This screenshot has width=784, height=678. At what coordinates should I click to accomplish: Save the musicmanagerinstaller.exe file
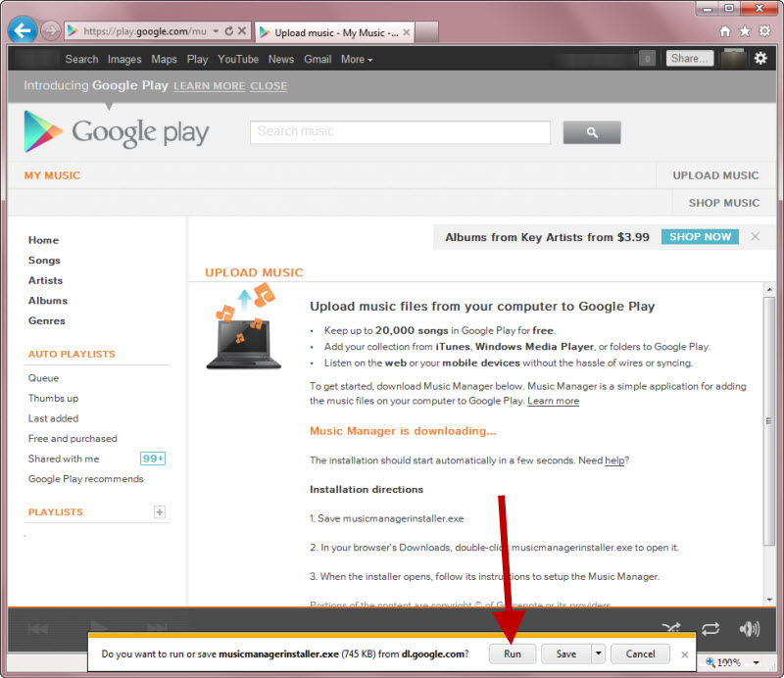[566, 654]
